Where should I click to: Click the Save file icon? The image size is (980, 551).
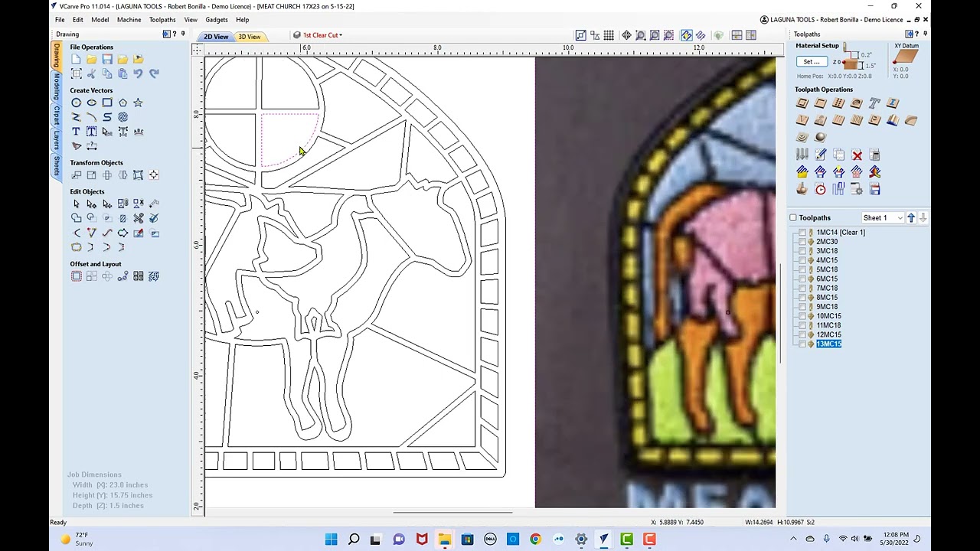click(x=107, y=59)
